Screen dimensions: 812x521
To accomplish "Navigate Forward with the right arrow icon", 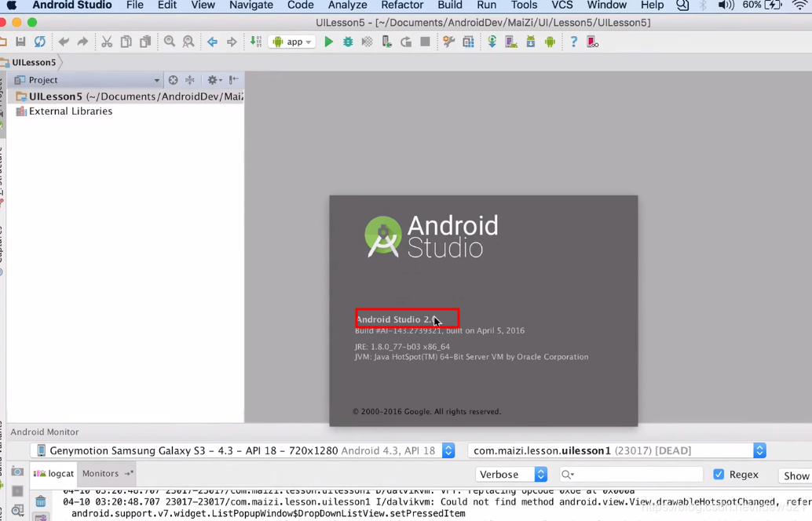I will 232,42.
